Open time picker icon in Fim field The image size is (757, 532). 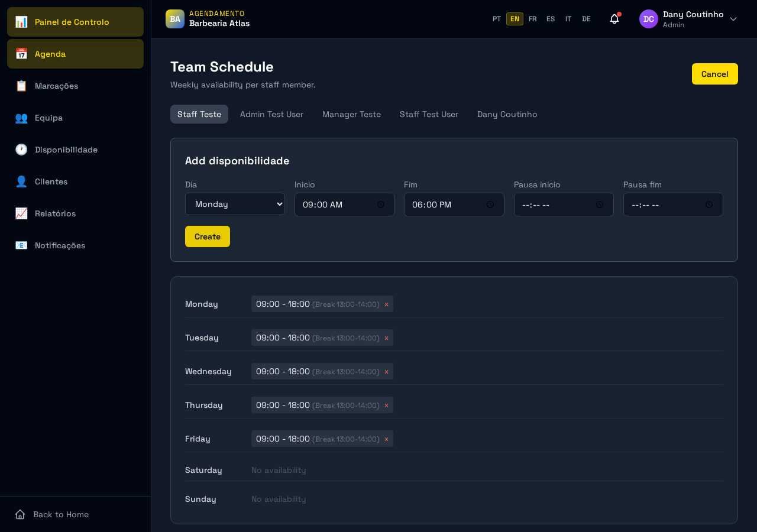[490, 205]
